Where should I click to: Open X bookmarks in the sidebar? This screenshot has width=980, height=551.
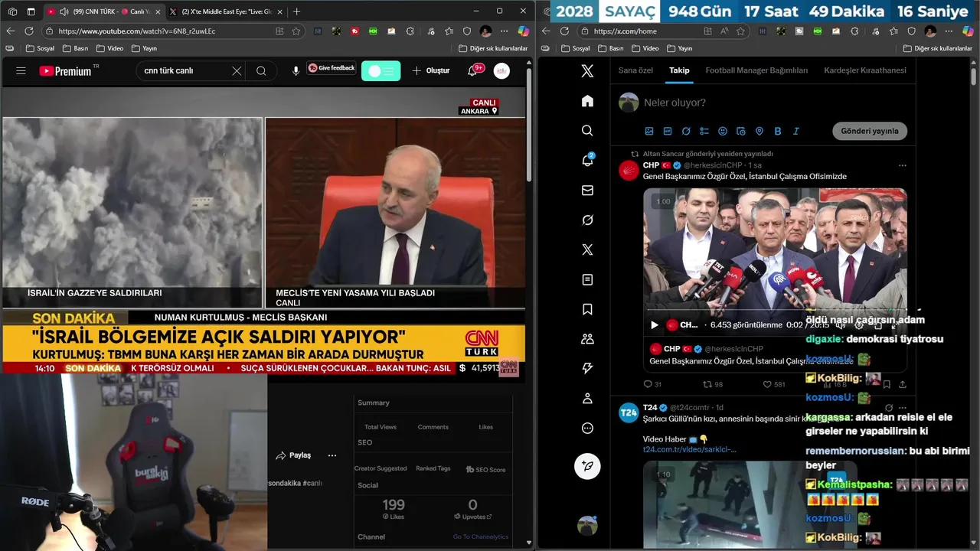pos(587,309)
